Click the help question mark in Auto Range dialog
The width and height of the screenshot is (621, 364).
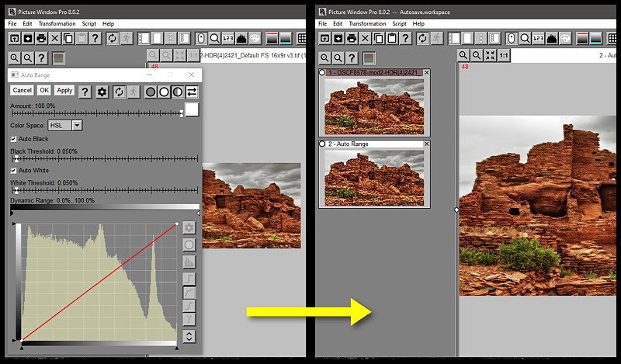(x=85, y=92)
